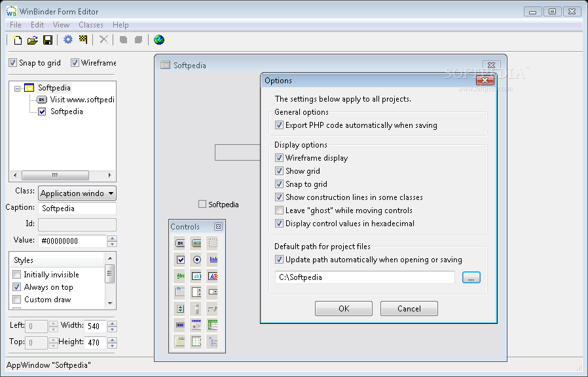Screen dimensions: 588x377
Task: Close the Controls palette
Action: tap(218, 226)
